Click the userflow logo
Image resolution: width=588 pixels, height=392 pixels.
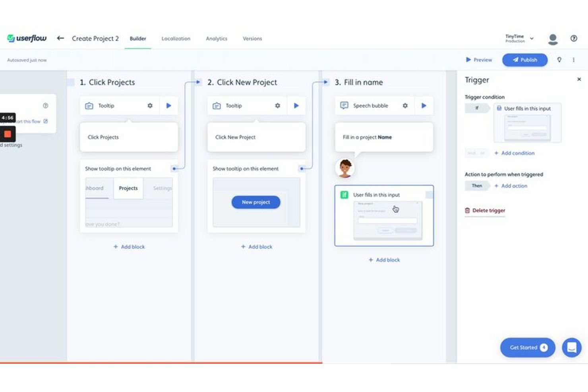coord(26,38)
